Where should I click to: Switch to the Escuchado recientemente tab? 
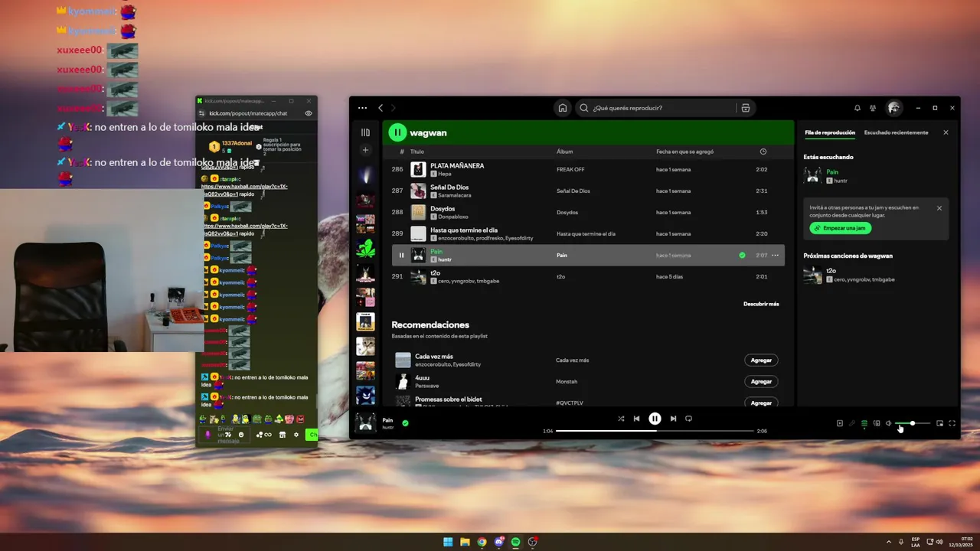click(896, 132)
